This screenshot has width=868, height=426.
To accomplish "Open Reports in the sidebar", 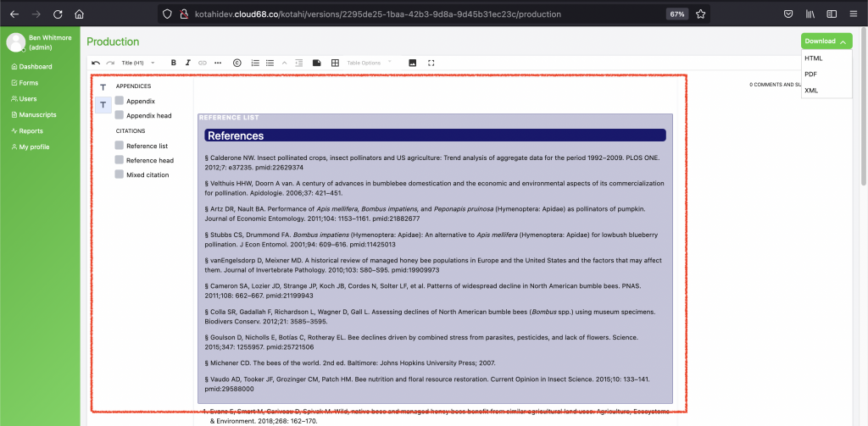I will [27, 131].
